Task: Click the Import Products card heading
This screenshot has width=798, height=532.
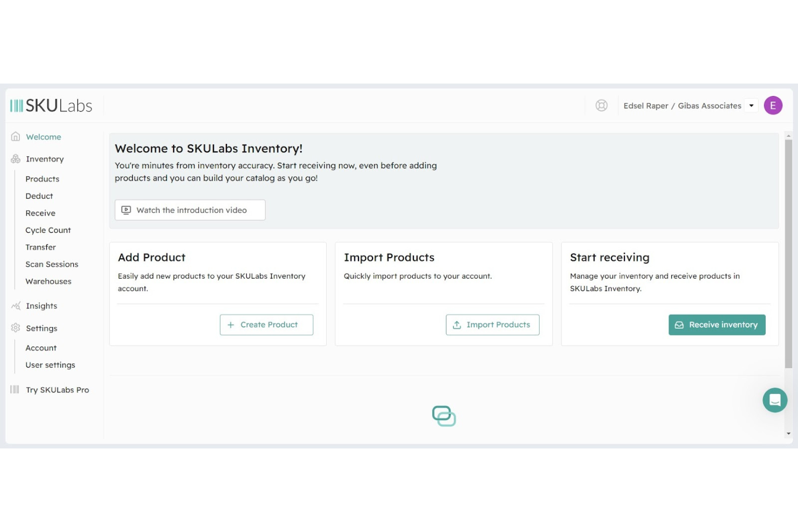Action: (389, 258)
